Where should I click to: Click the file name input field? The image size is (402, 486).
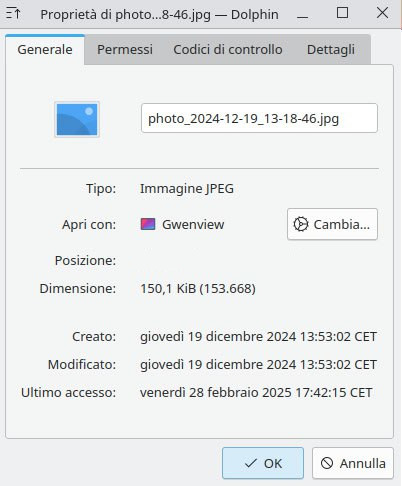pyautogui.click(x=259, y=118)
